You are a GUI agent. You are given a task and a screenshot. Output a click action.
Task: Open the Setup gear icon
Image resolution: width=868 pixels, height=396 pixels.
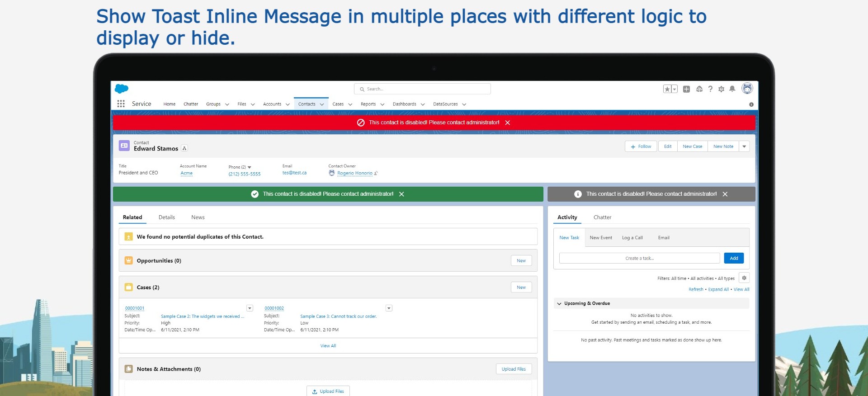coord(721,89)
